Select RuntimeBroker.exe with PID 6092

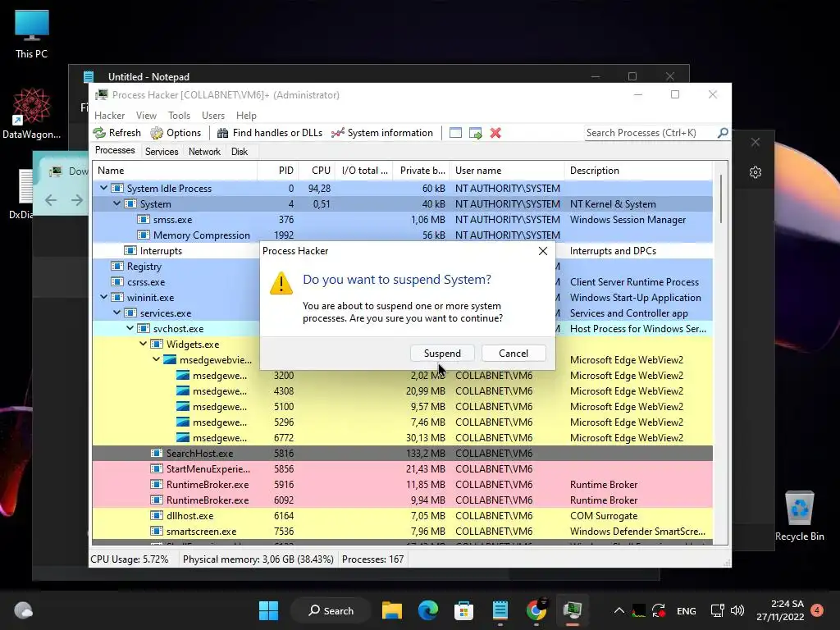tap(403, 500)
